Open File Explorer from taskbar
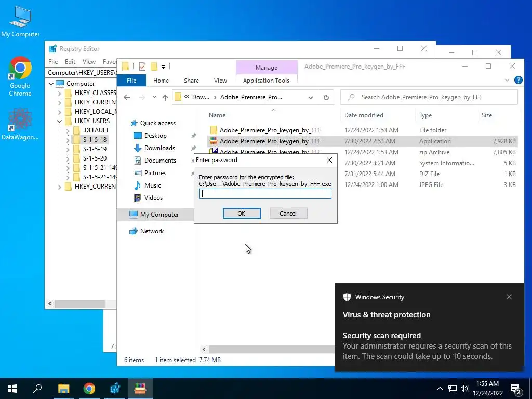 (63, 389)
